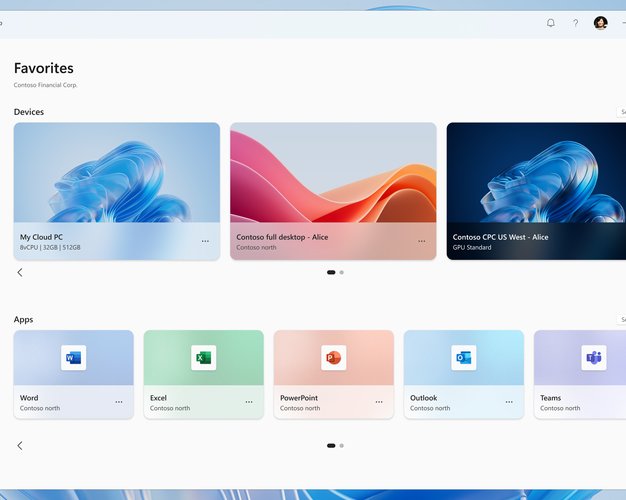The height and width of the screenshot is (500, 626).
Task: Open the user profile avatar
Action: (x=600, y=23)
